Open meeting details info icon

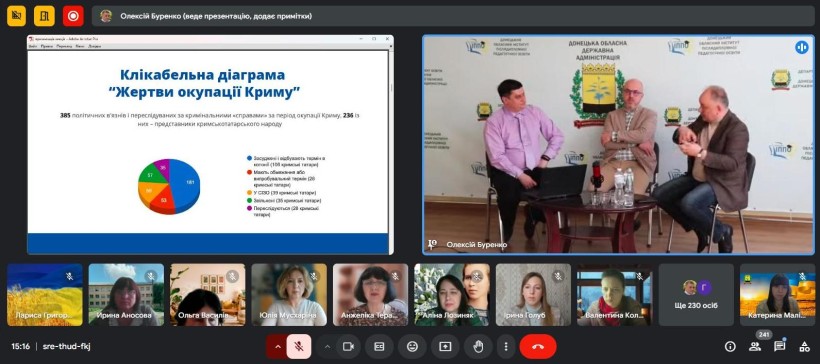(x=730, y=346)
